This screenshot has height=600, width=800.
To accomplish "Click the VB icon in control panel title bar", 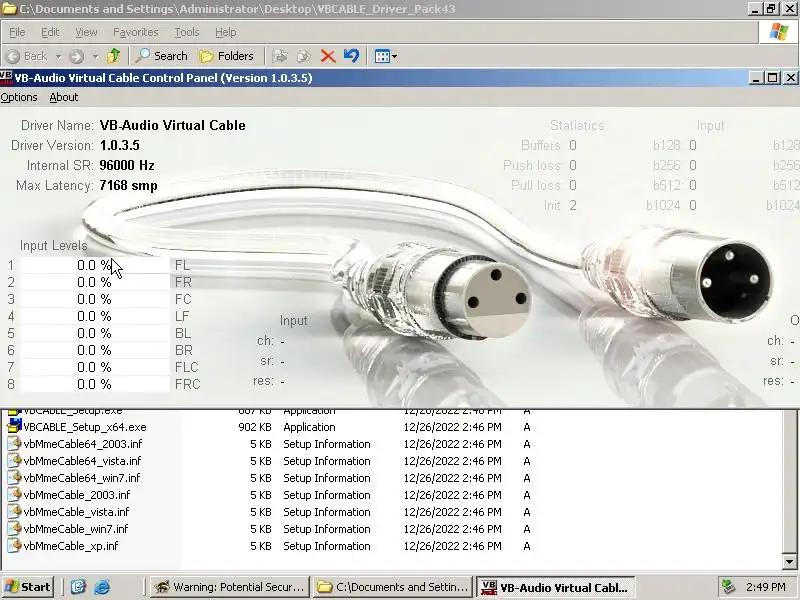I will click(6, 78).
